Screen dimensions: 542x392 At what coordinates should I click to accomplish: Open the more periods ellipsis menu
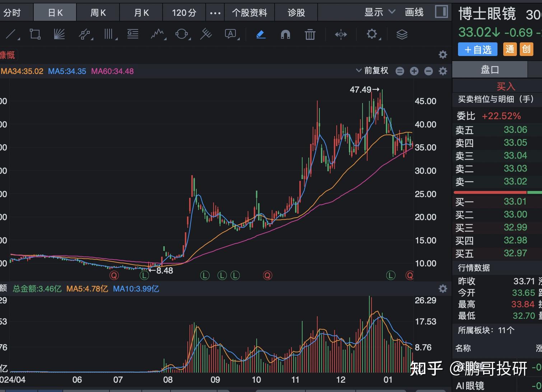click(215, 13)
